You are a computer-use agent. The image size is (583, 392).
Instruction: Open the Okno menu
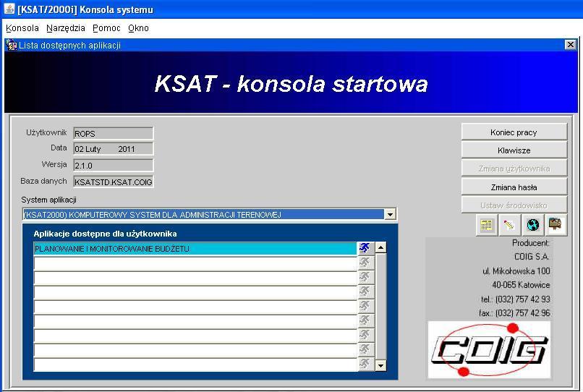coord(138,28)
